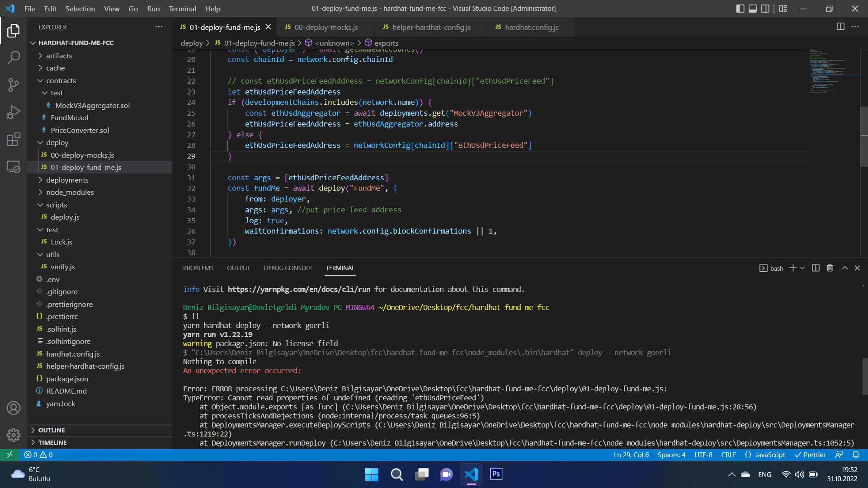Toggle the secondary side bar layout

(x=765, y=9)
